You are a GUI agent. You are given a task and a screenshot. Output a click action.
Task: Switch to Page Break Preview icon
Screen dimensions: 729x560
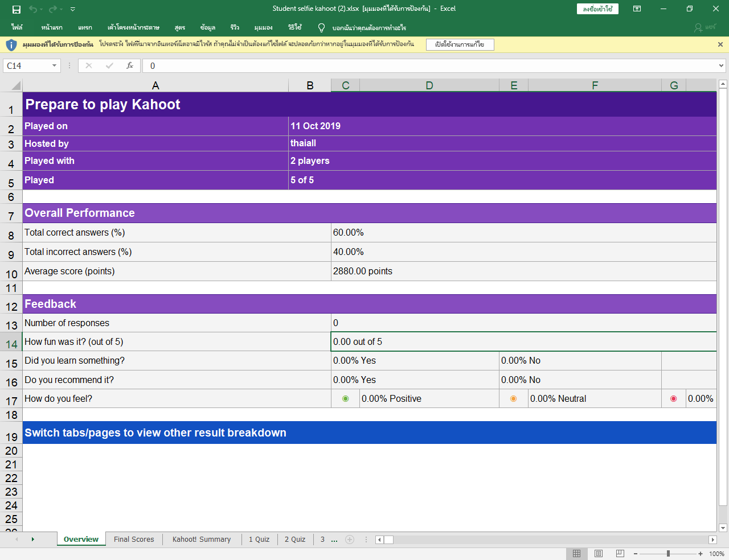[x=620, y=554]
